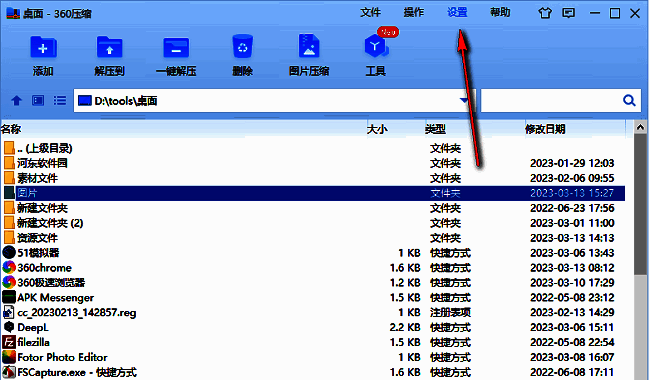The image size is (650, 380).
Task: Switch to list view mode button
Action: point(60,100)
